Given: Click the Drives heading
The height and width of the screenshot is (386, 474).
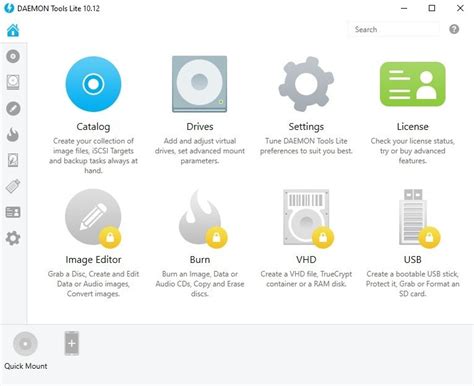Looking at the screenshot, I should coord(200,127).
